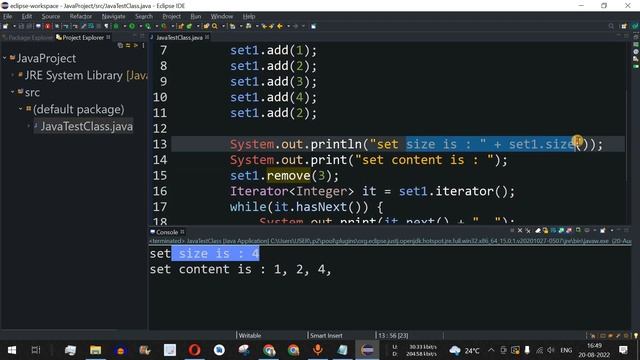Toggle Scroll Lock in Console toolbar

pyautogui.click(x=545, y=231)
